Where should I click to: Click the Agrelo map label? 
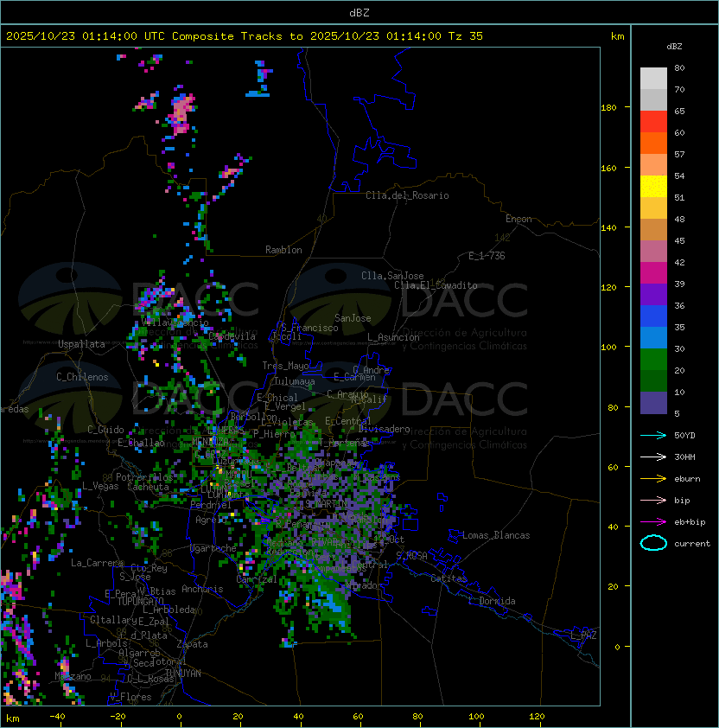210,520
